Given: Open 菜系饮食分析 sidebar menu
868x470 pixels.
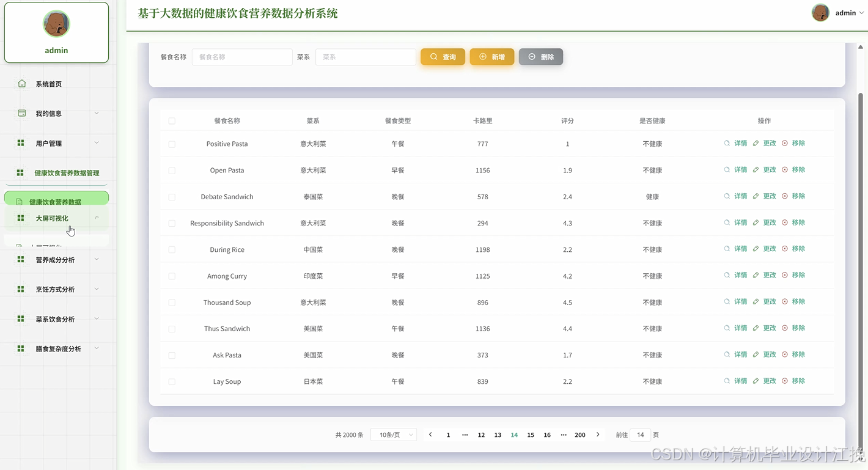Looking at the screenshot, I should [56, 319].
